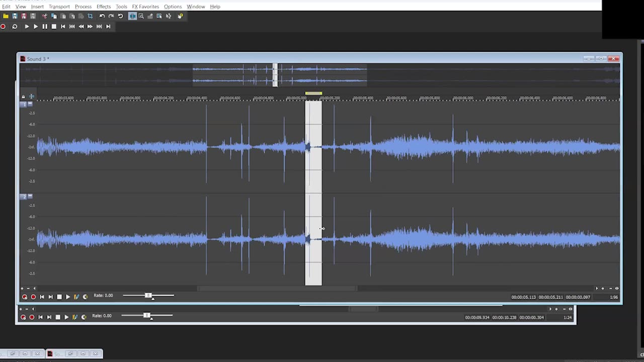Click the overview waveform cursor marker

click(275, 75)
